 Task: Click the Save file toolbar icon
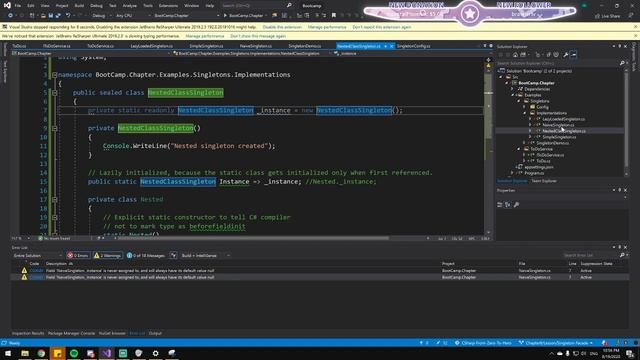pyautogui.click(x=51, y=16)
